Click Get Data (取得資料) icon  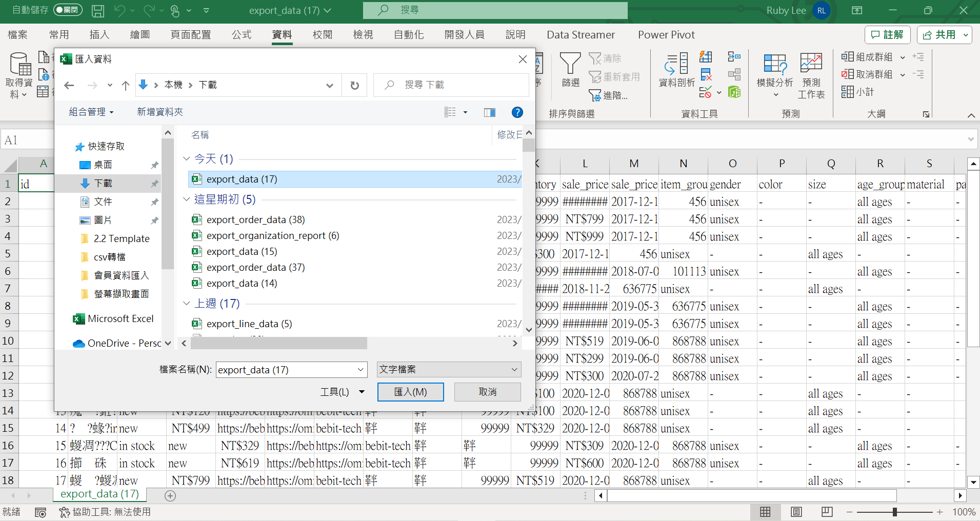(x=19, y=75)
